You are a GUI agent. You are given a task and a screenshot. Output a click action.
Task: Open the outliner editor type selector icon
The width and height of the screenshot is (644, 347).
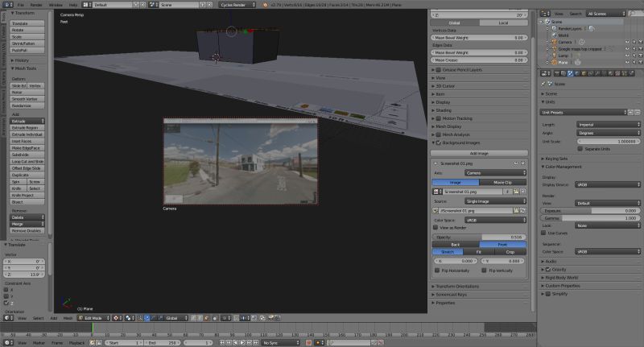(545, 14)
